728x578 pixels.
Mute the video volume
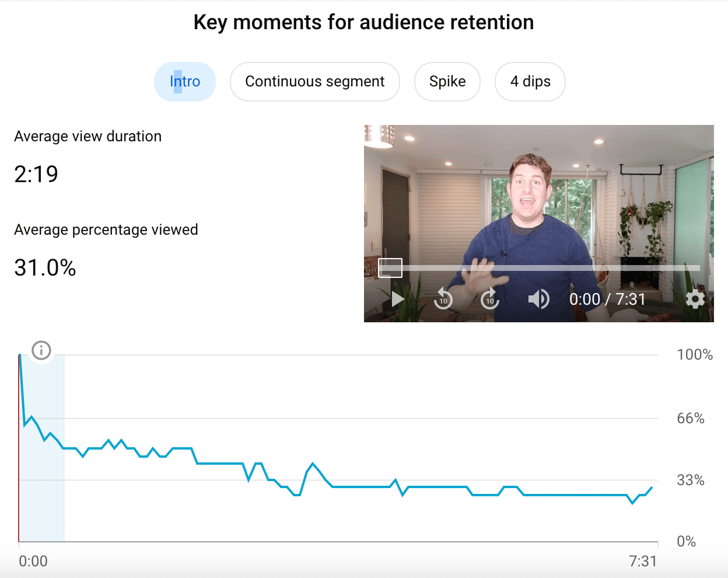pos(538,300)
